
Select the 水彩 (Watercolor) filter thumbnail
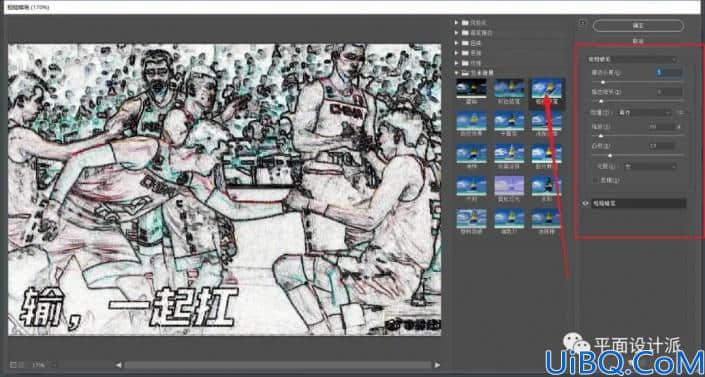coord(547,186)
